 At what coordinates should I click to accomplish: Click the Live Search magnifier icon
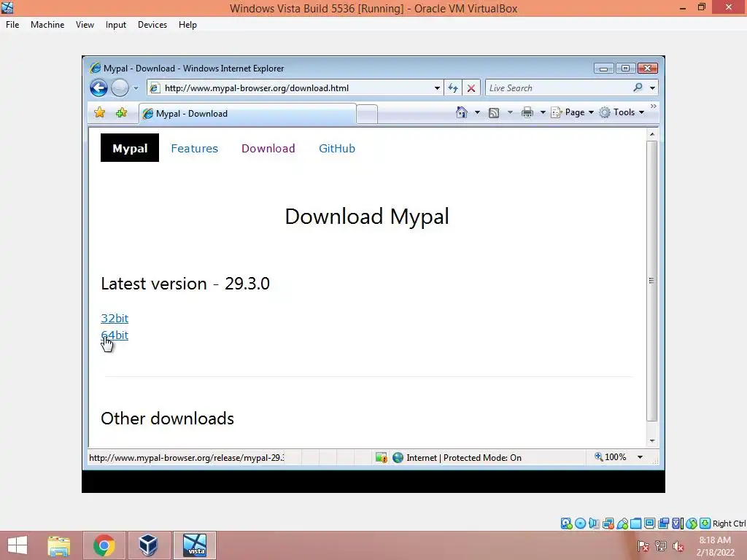(638, 87)
